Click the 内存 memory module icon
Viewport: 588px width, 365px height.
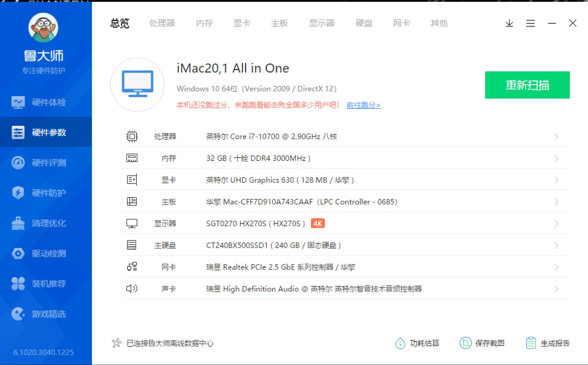pos(132,158)
